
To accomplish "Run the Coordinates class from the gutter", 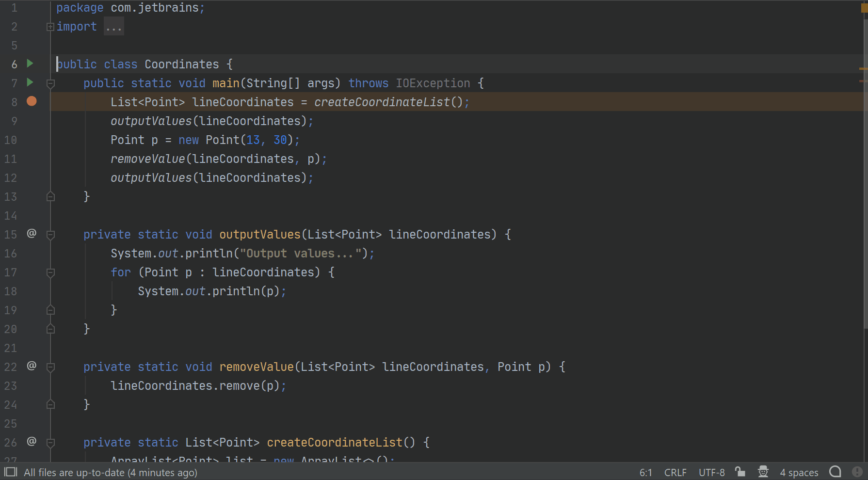I will (x=30, y=64).
